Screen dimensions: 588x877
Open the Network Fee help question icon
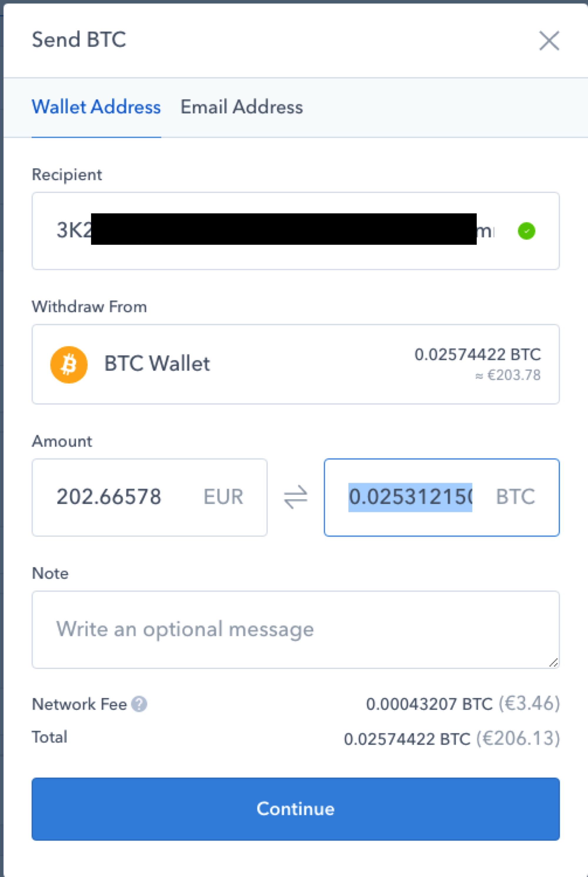139,704
